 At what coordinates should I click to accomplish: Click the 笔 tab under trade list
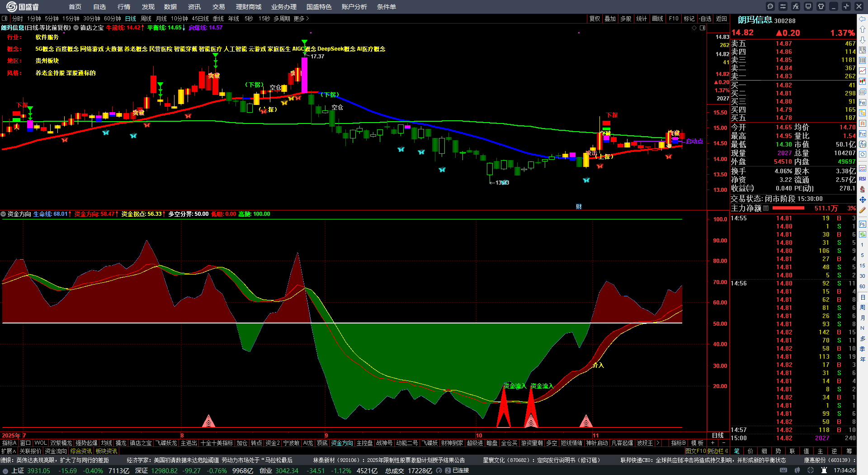pos(736,451)
